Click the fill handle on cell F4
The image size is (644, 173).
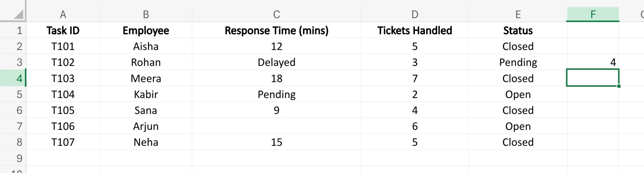[619, 86]
